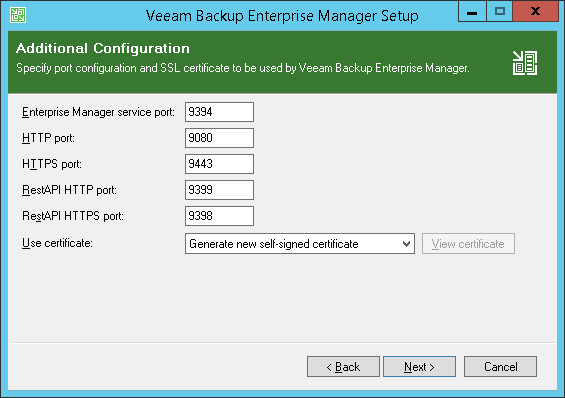Click the RestAPI HTTP port field 9399
This screenshot has width=565, height=398.
219,190
